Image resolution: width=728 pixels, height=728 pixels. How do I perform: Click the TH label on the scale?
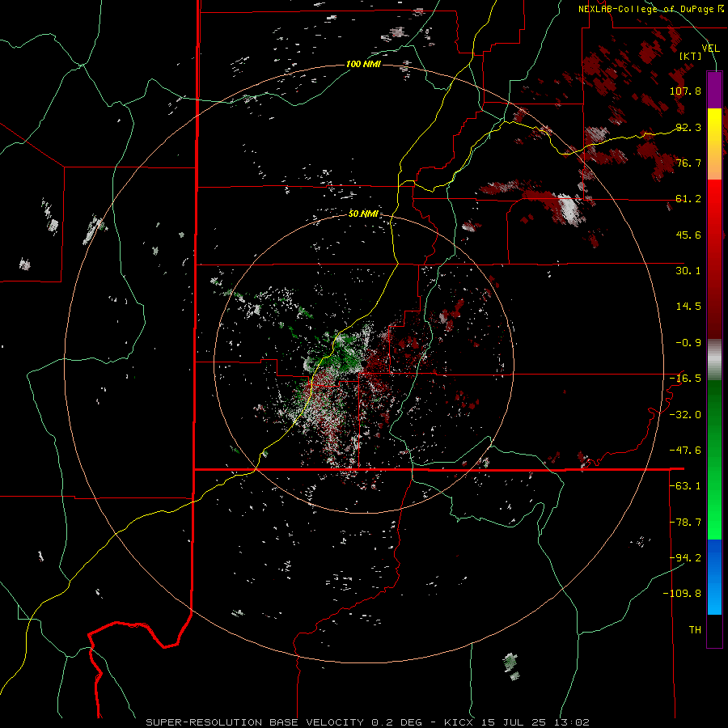pos(695,630)
